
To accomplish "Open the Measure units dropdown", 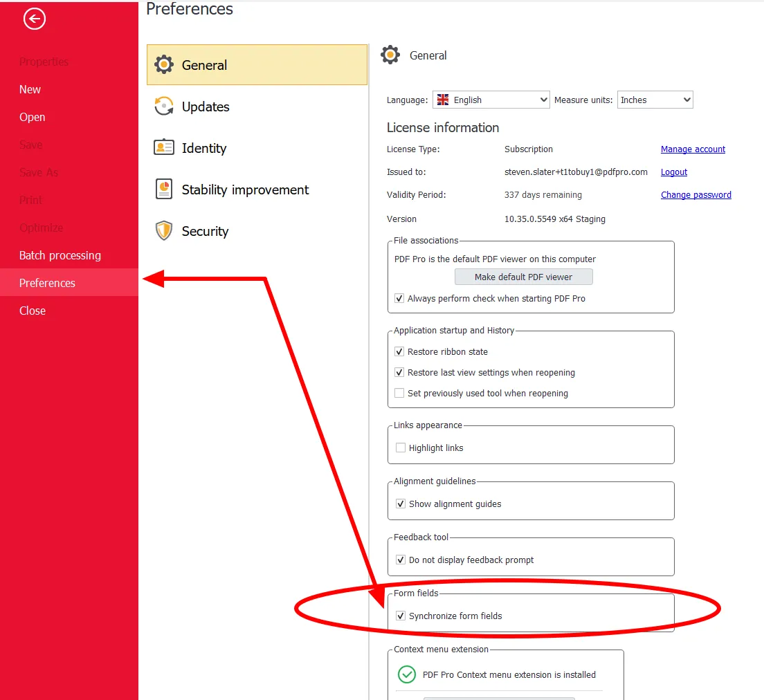I will (x=655, y=100).
